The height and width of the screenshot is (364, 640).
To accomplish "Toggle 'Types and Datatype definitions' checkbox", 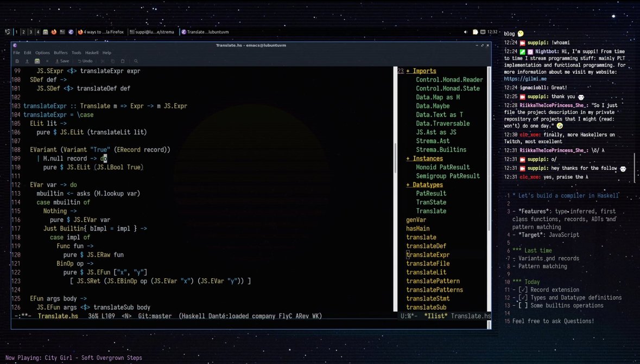I will point(523,297).
